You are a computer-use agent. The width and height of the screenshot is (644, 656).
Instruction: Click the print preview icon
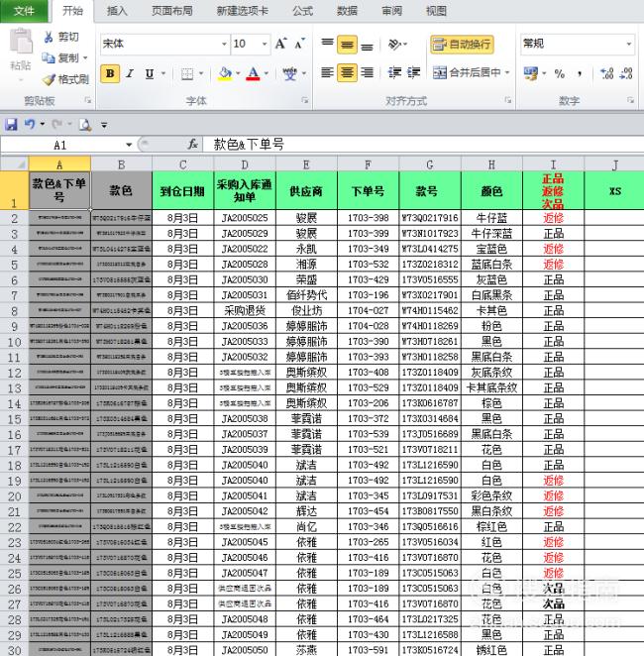tap(85, 125)
